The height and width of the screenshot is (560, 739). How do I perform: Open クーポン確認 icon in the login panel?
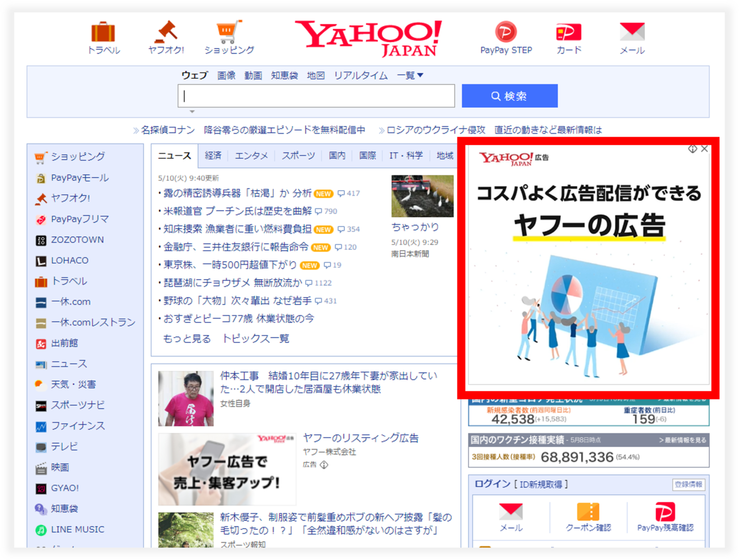(588, 512)
